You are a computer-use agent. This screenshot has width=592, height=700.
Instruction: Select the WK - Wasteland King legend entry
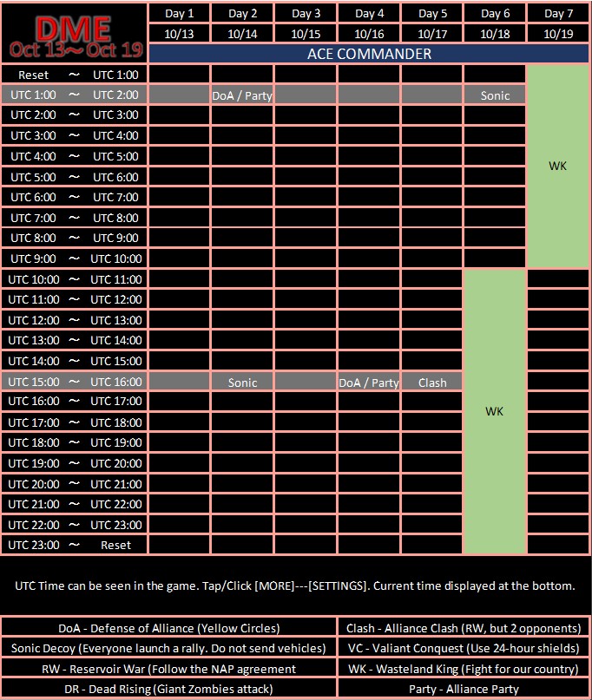464,669
